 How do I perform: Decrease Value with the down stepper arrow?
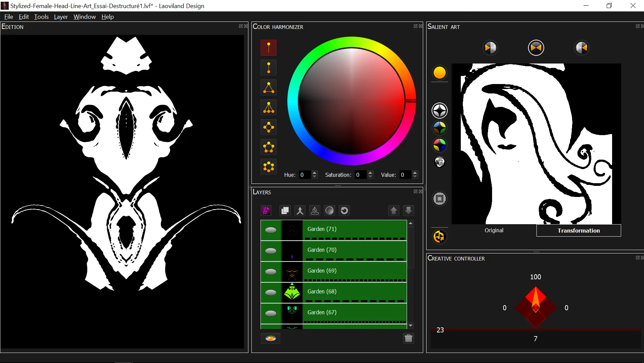coord(415,177)
